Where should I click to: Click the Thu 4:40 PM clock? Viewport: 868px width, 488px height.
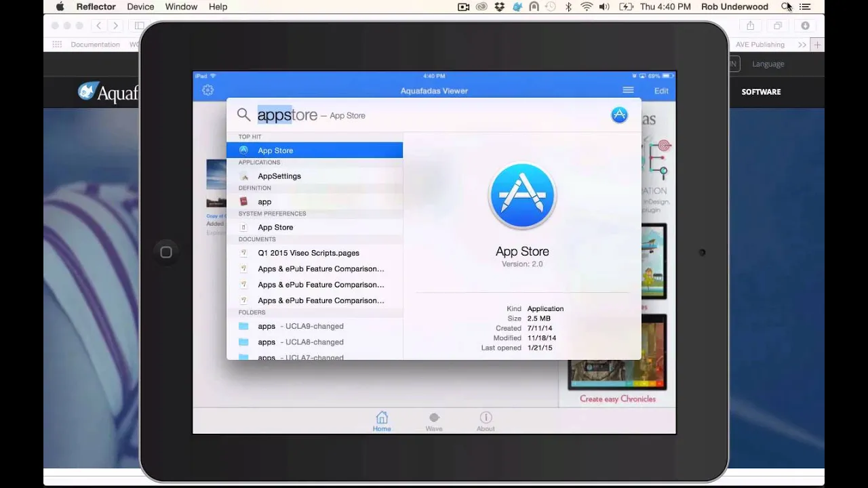pos(665,7)
